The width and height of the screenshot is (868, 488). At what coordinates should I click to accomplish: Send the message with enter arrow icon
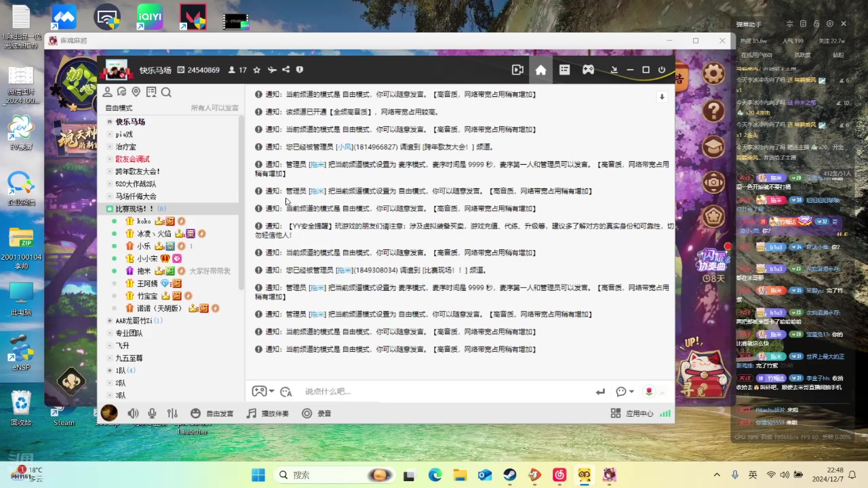click(600, 392)
